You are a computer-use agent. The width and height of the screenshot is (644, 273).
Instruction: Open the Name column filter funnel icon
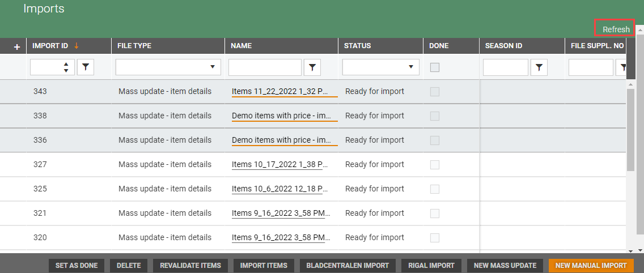[312, 67]
